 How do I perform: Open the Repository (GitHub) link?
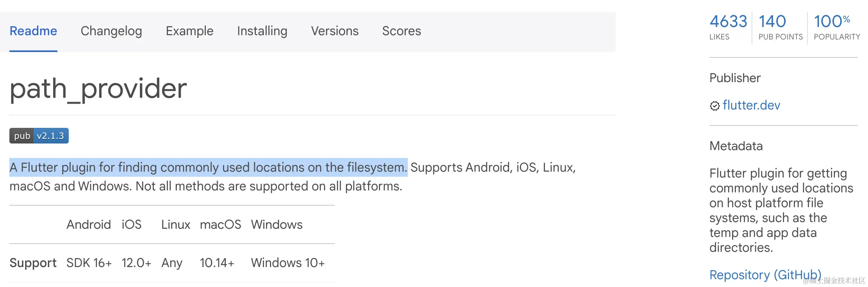766,275
